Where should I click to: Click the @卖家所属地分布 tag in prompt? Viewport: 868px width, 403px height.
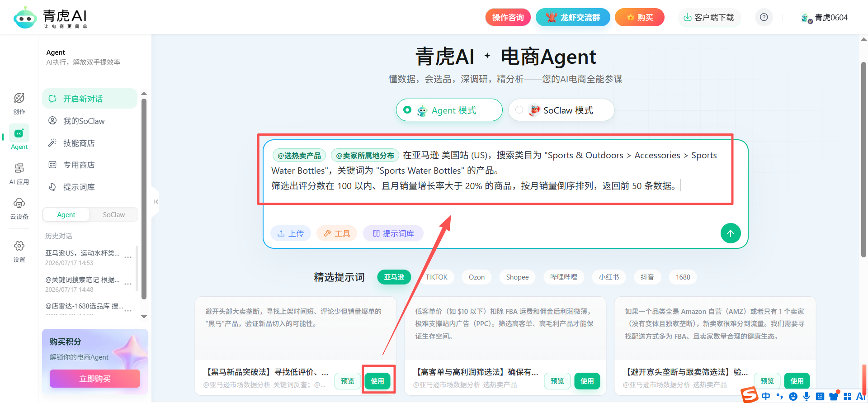pyautogui.click(x=365, y=155)
